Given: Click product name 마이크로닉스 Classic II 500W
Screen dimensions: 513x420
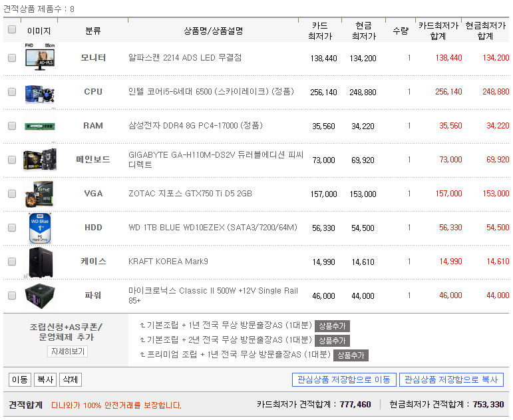Looking at the screenshot, I should click(x=213, y=296).
